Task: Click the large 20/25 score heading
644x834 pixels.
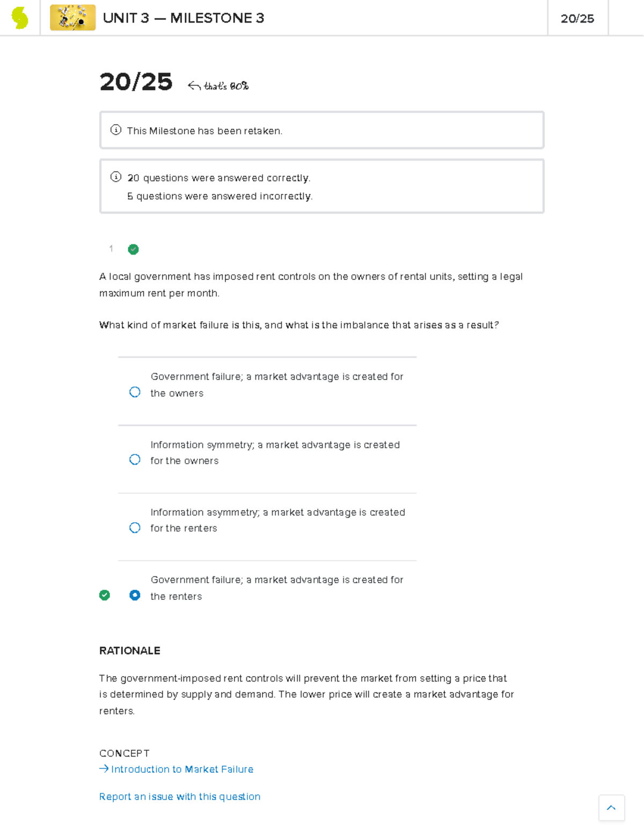Action: 136,82
